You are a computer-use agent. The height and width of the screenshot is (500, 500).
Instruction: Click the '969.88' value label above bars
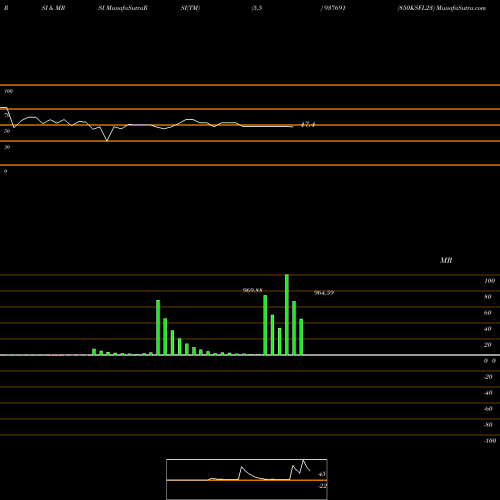point(252,291)
